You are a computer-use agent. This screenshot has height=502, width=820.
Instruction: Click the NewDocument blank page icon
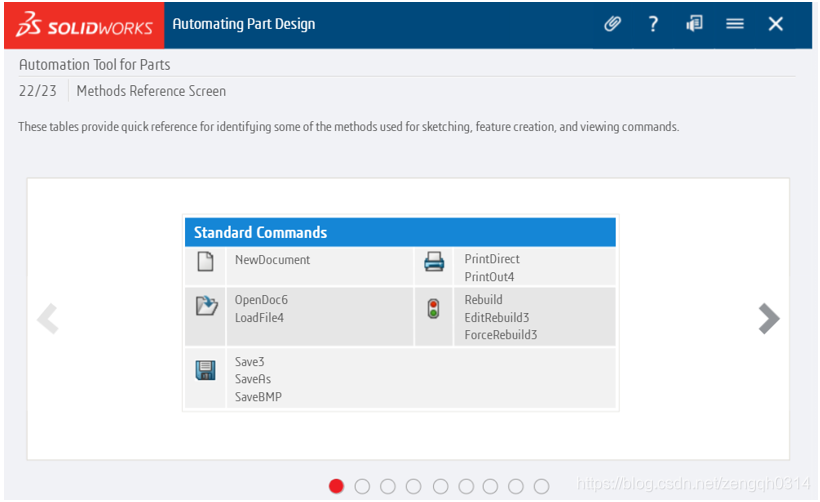click(x=205, y=262)
